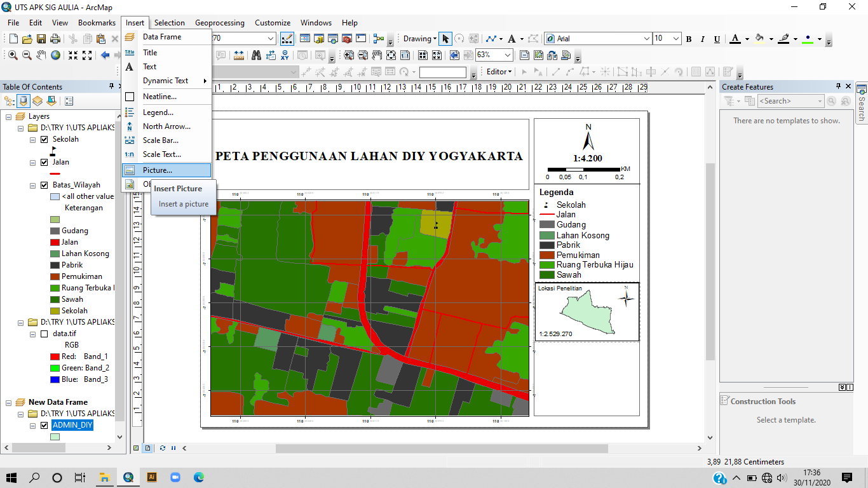Image resolution: width=868 pixels, height=488 pixels.
Task: Open the font name Arial dropdown
Action: point(647,39)
